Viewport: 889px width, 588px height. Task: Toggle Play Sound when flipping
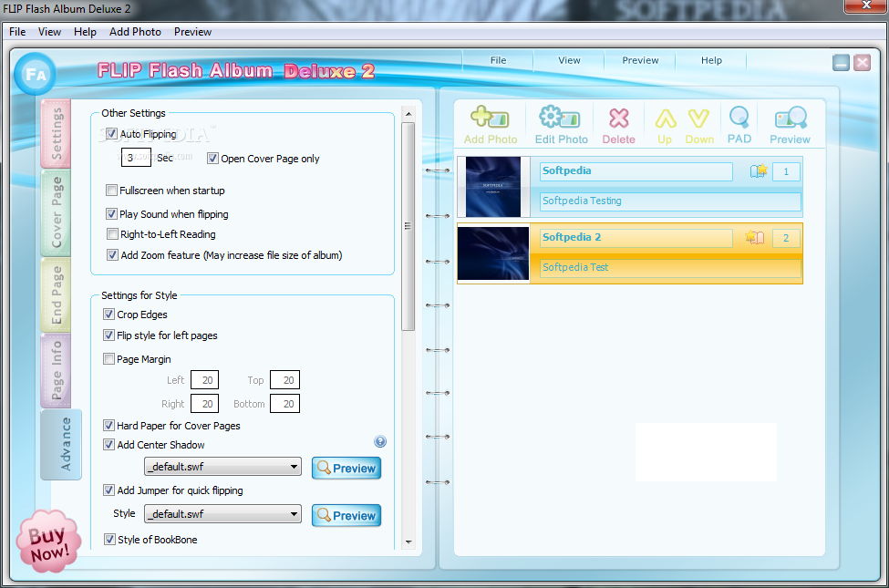tap(111, 213)
